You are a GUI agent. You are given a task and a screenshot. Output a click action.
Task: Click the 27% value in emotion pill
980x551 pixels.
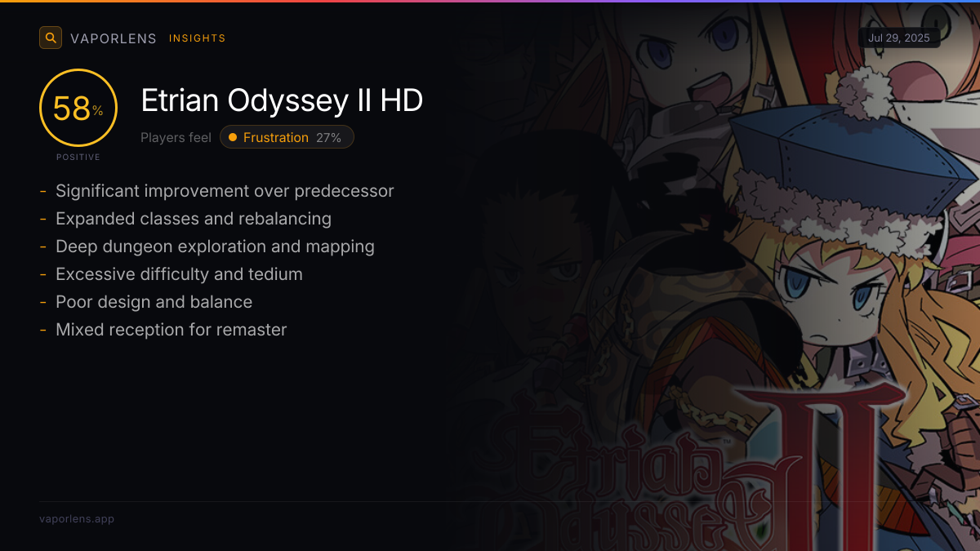tap(328, 137)
